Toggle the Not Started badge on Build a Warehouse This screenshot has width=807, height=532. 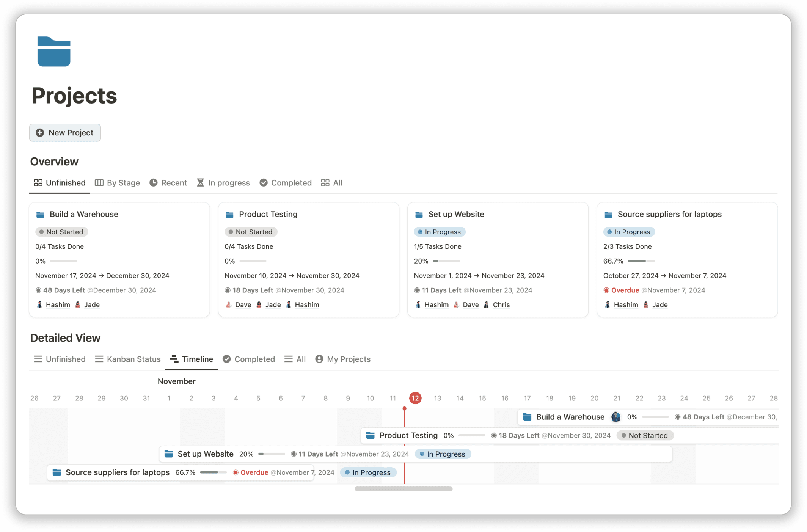61,232
